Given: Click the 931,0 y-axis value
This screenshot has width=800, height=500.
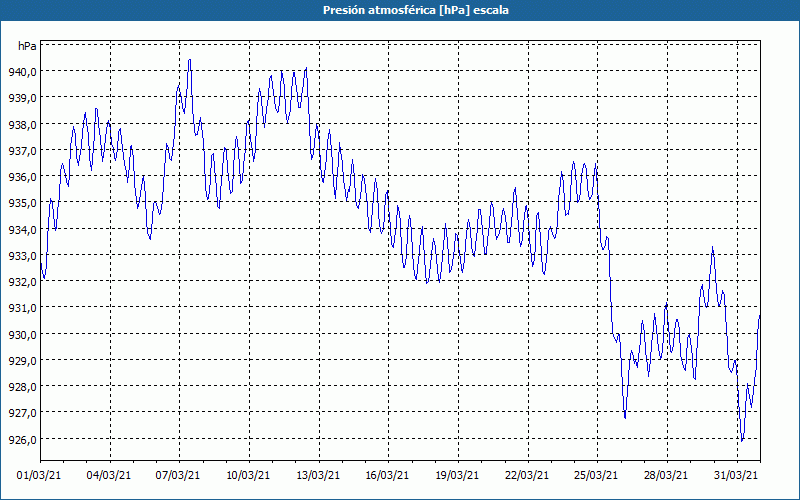Looking at the screenshot, I should [x=22, y=308].
